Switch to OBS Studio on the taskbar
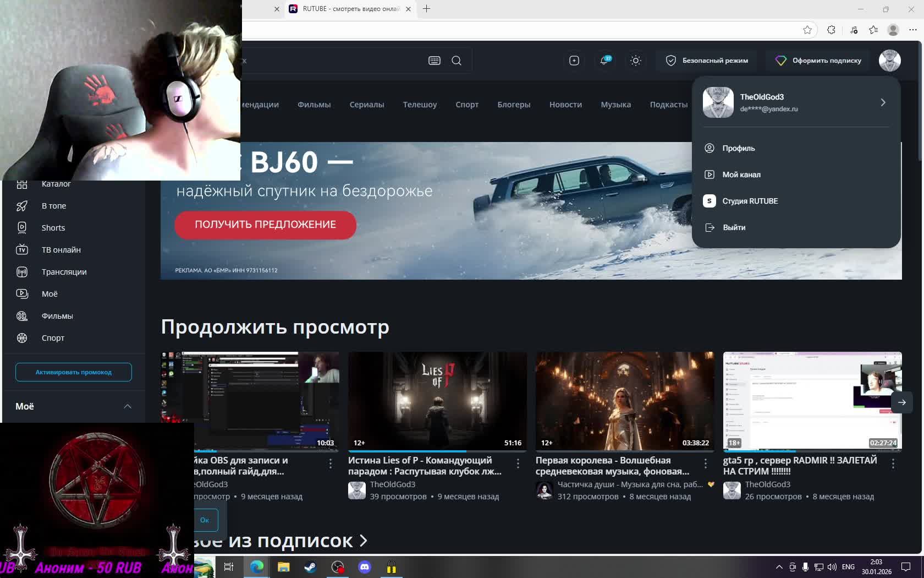The image size is (924, 578). [x=338, y=567]
